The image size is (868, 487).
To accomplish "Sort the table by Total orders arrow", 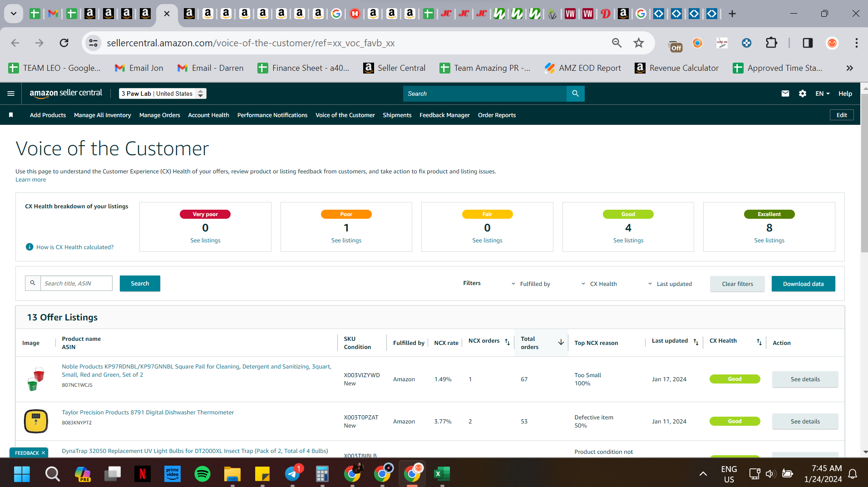I will 561,342.
